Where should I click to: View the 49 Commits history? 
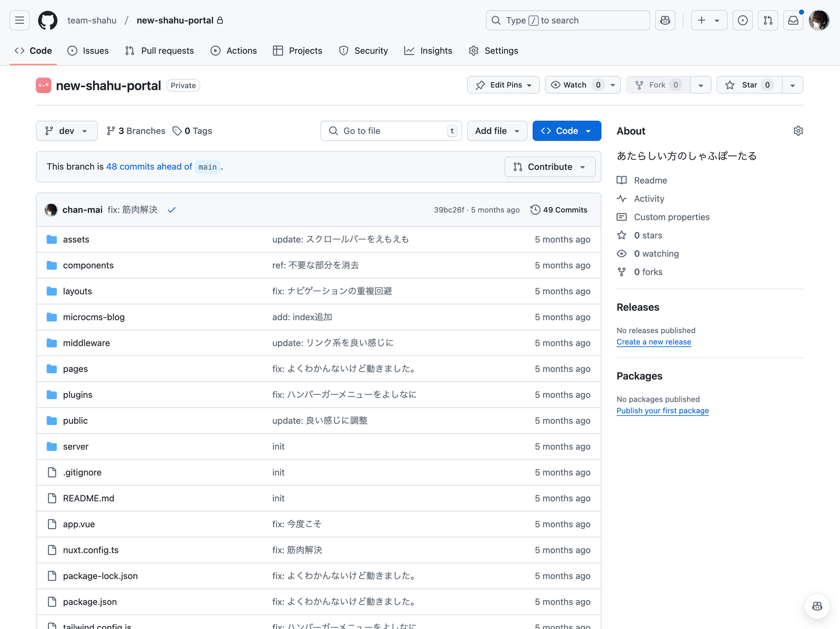pos(559,210)
